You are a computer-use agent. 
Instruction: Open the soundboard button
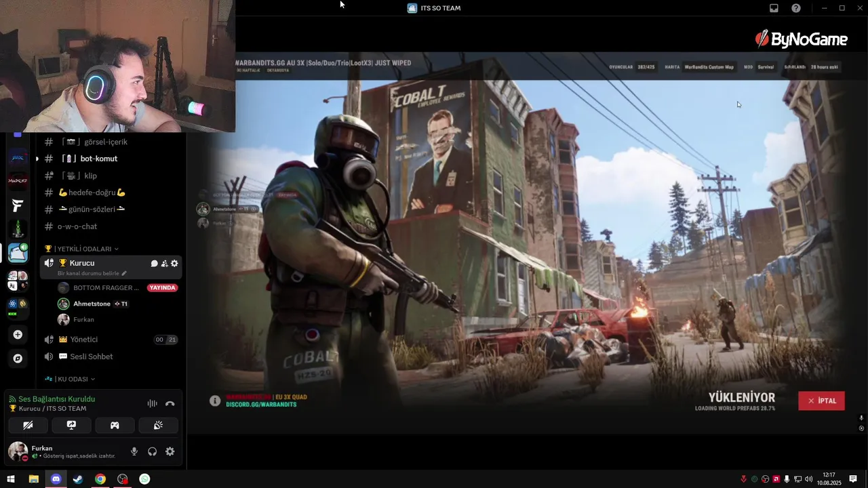pyautogui.click(x=158, y=425)
